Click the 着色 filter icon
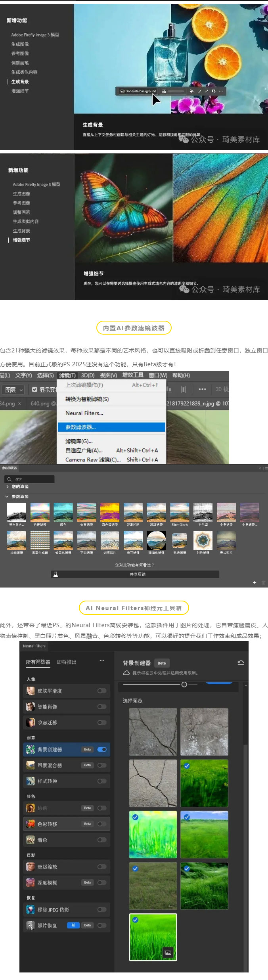Viewport: 268px width, 980px height. coord(31,840)
